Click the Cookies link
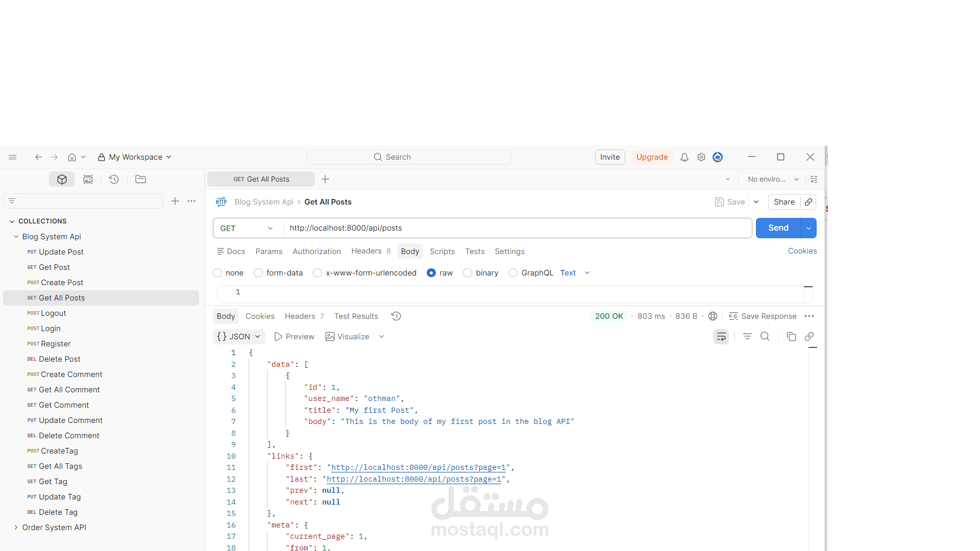The width and height of the screenshot is (980, 551). (x=802, y=251)
